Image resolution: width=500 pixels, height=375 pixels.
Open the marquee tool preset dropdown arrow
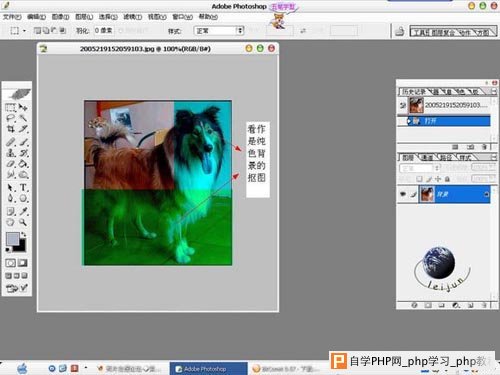coord(24,31)
